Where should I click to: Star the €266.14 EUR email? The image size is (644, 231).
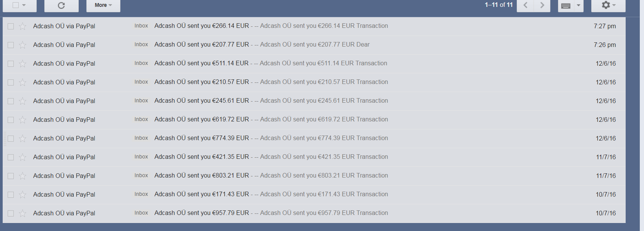coord(23,26)
